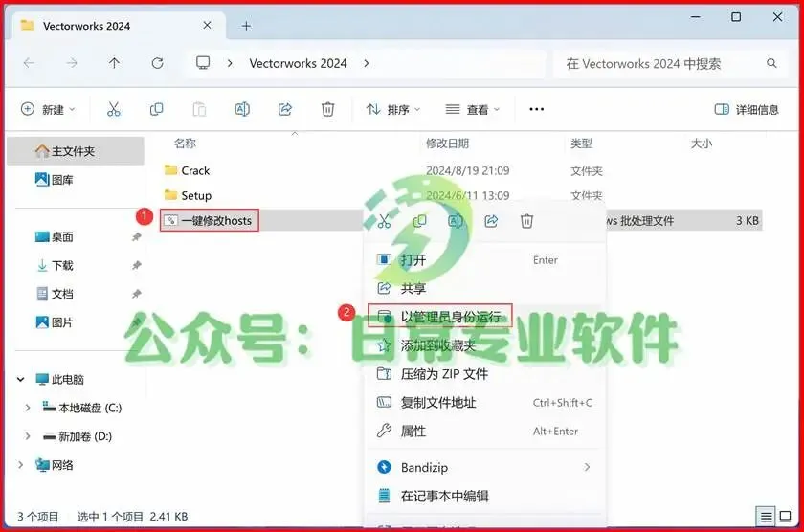Open the three-dots more options menu
This screenshot has width=804, height=532.
click(536, 109)
